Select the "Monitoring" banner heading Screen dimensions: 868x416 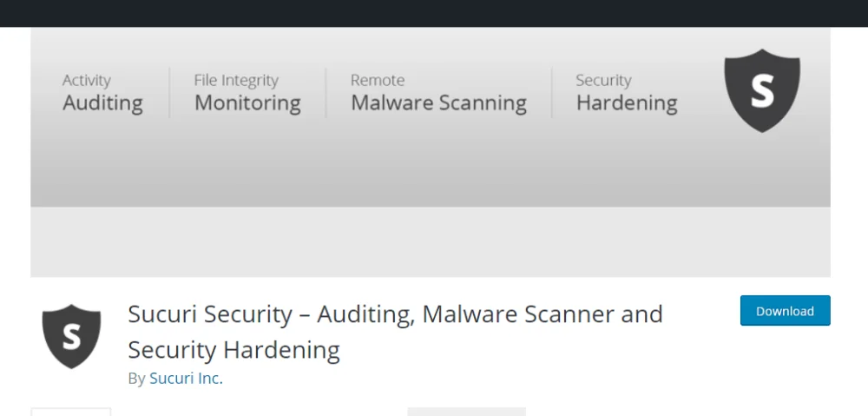tap(247, 103)
